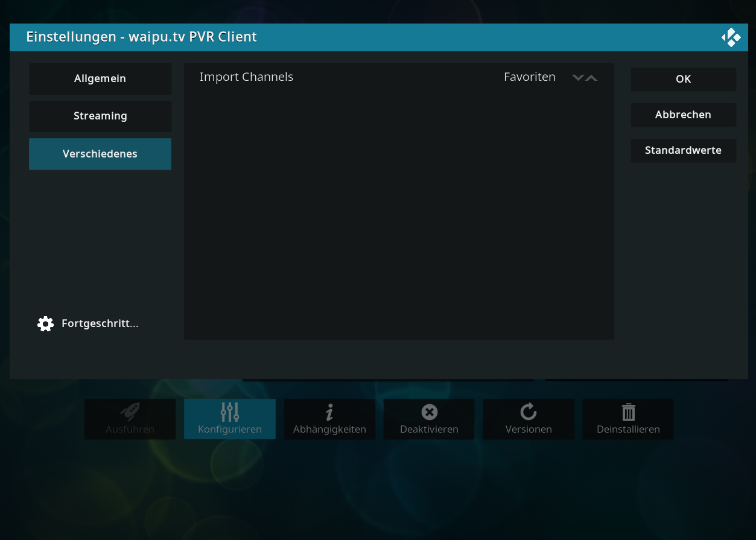Click the Favoriten value text
This screenshot has height=540, width=756.
pyautogui.click(x=530, y=77)
